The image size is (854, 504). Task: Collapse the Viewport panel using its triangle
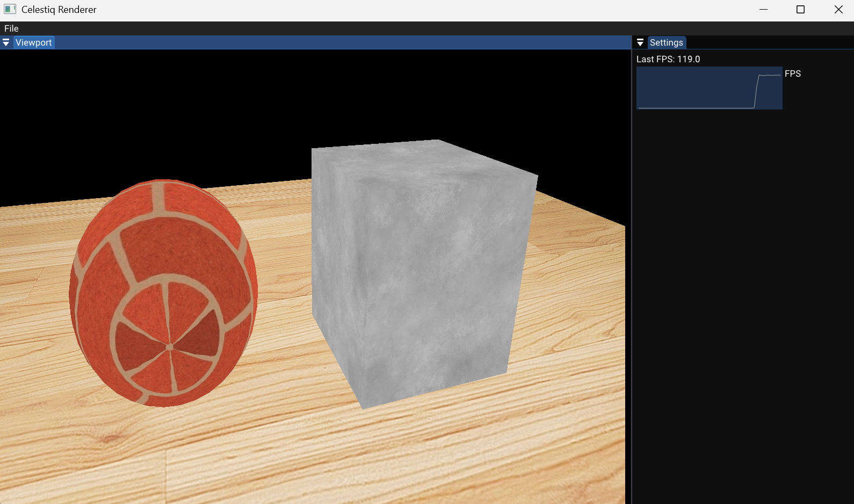click(6, 42)
